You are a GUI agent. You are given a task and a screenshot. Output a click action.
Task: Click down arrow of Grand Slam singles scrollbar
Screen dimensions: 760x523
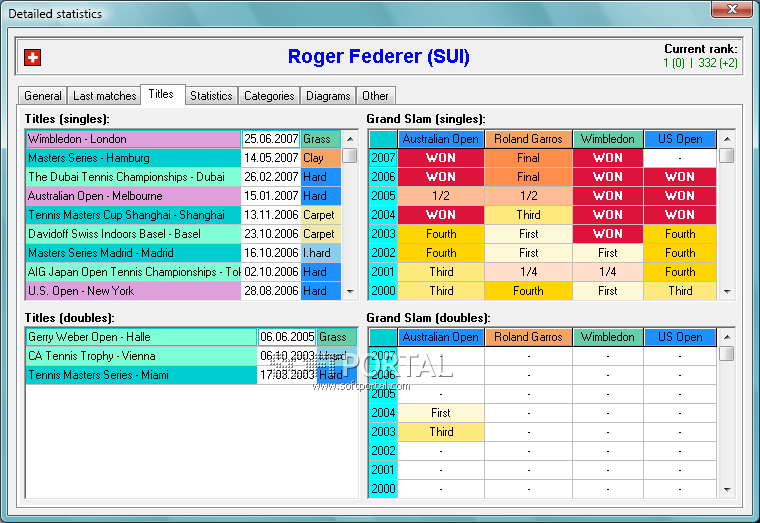coord(727,291)
